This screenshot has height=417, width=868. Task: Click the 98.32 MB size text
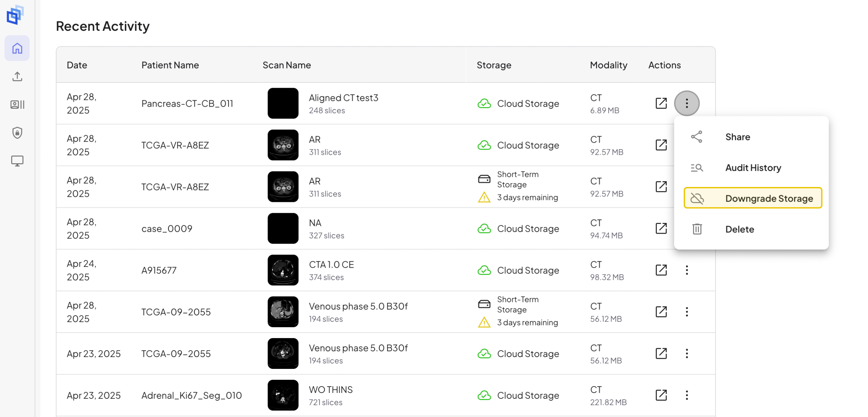click(607, 277)
